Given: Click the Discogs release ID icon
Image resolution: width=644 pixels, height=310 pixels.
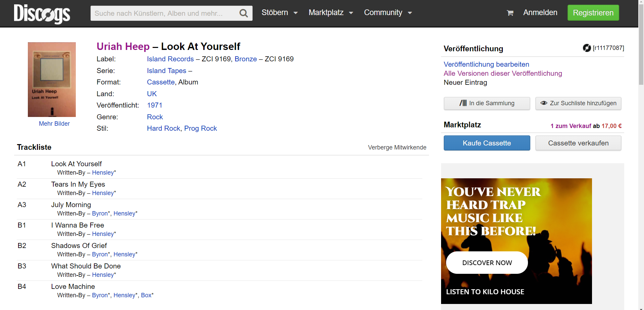Looking at the screenshot, I should [587, 48].
